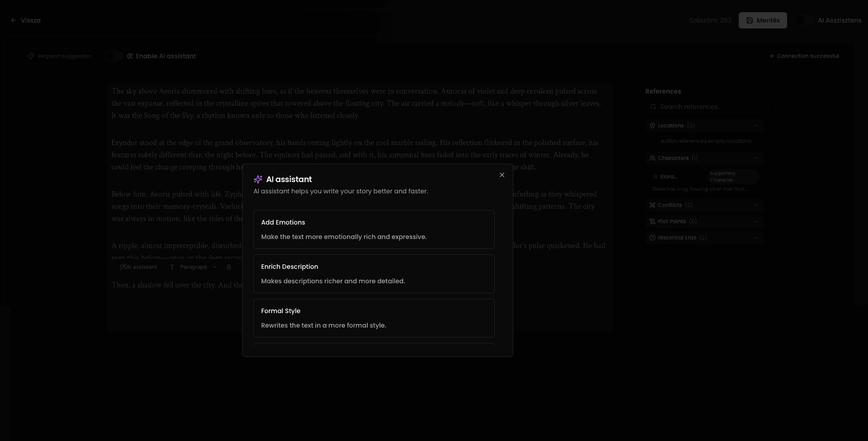Click the Characters group icon

pyautogui.click(x=652, y=158)
